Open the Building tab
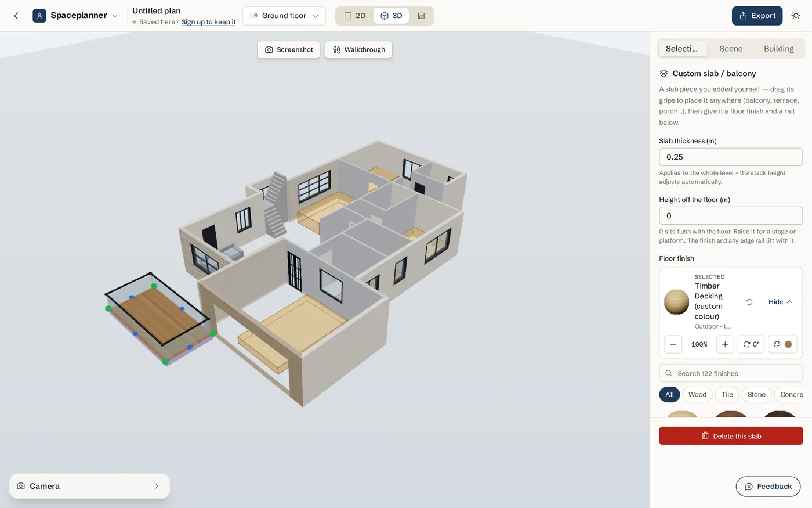 pyautogui.click(x=778, y=49)
